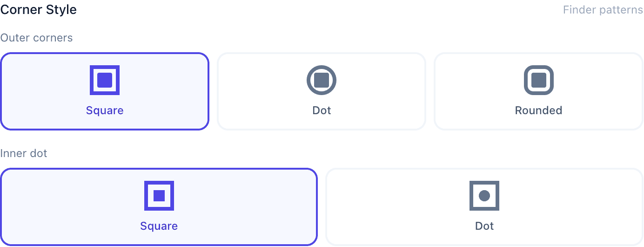Choose the Dot option under Outer corners
Image resolution: width=644 pixels, height=247 pixels.
322,91
